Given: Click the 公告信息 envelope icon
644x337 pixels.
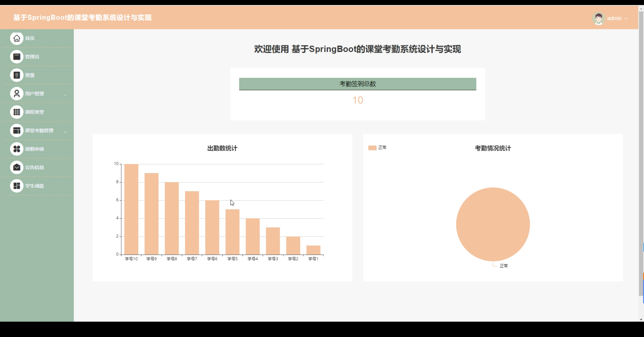Looking at the screenshot, I should [x=17, y=167].
